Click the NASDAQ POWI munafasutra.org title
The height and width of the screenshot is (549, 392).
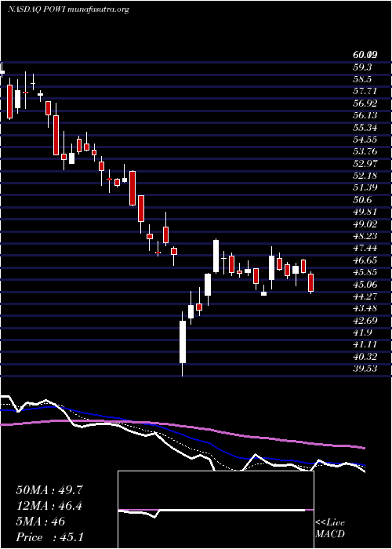point(69,9)
